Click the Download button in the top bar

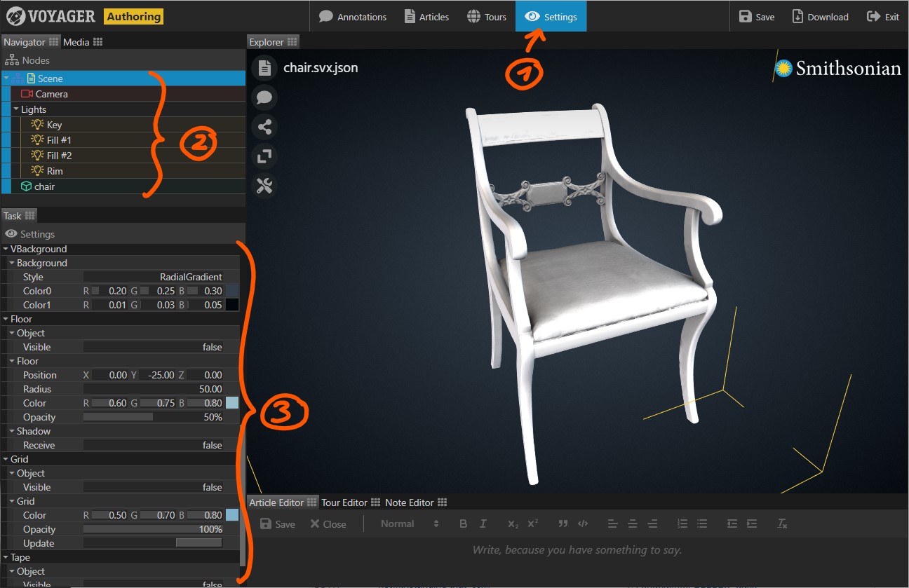(820, 17)
